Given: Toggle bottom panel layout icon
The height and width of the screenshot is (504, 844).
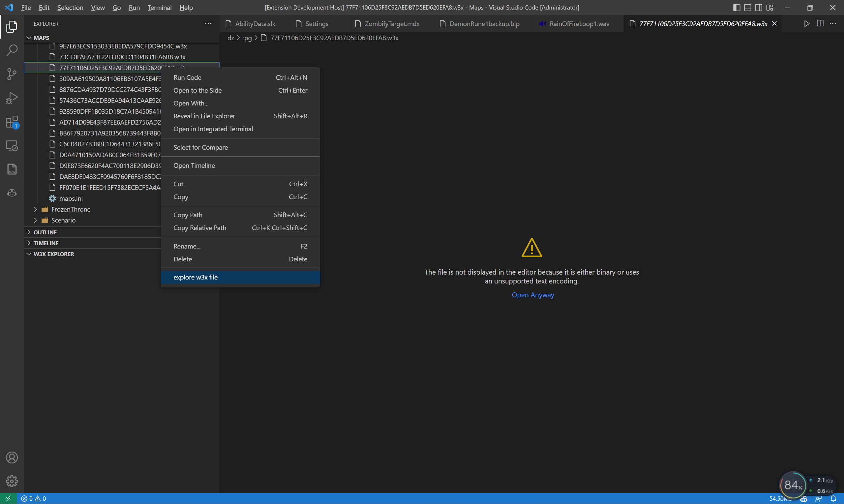Looking at the screenshot, I should [747, 8].
